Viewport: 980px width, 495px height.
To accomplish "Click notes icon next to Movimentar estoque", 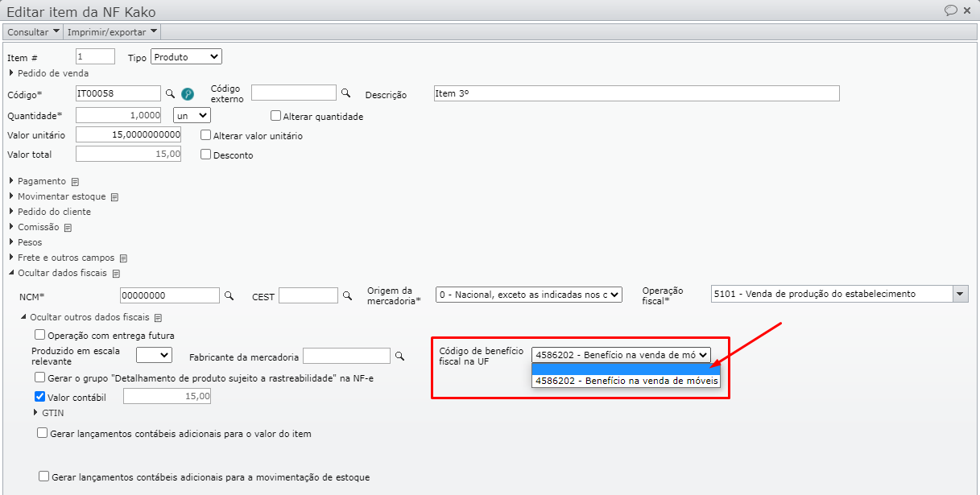I will (x=114, y=197).
